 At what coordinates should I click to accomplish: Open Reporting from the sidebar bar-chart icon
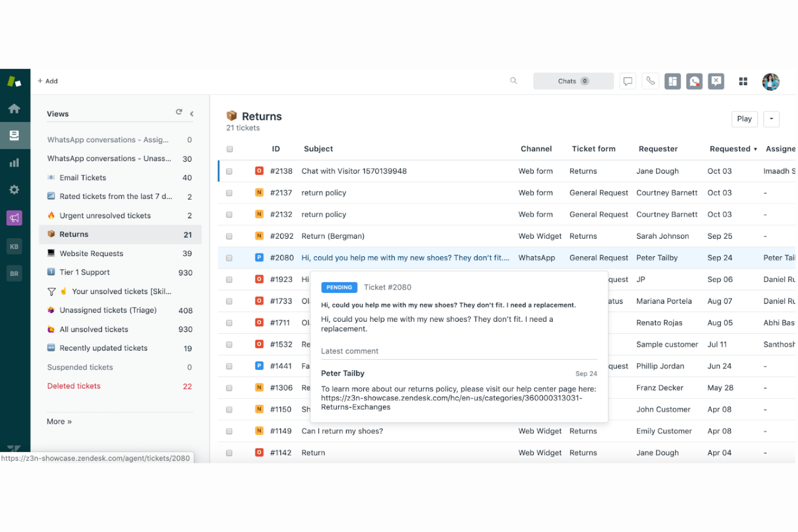pos(15,162)
